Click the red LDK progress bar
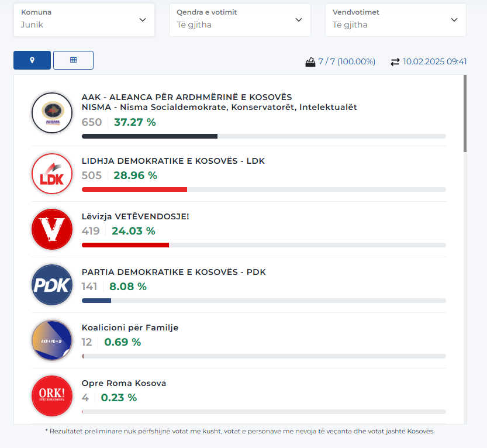 coord(134,189)
